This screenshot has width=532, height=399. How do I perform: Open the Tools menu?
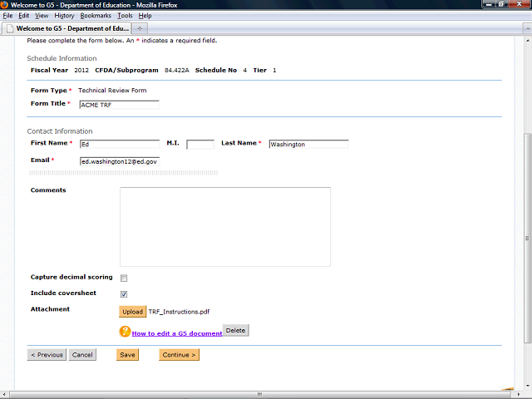coord(125,16)
